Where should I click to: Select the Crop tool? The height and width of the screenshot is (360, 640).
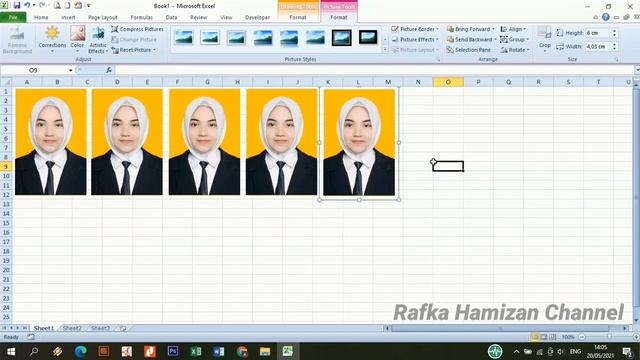pos(544,38)
